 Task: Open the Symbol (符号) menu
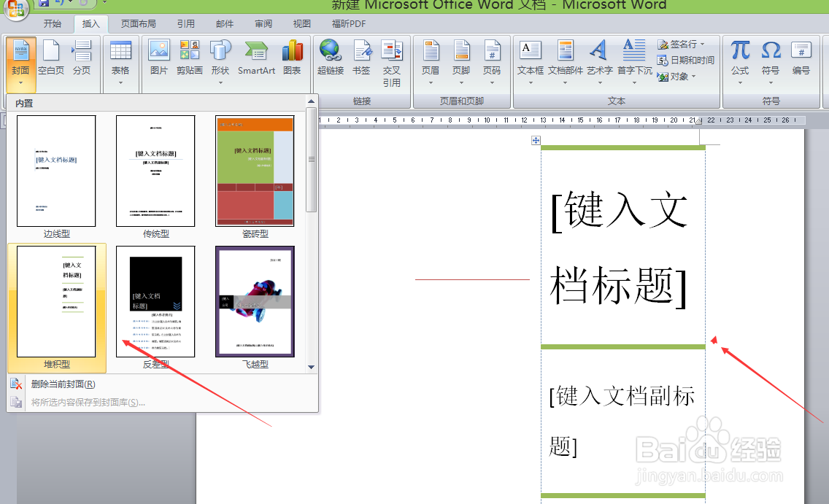point(771,62)
